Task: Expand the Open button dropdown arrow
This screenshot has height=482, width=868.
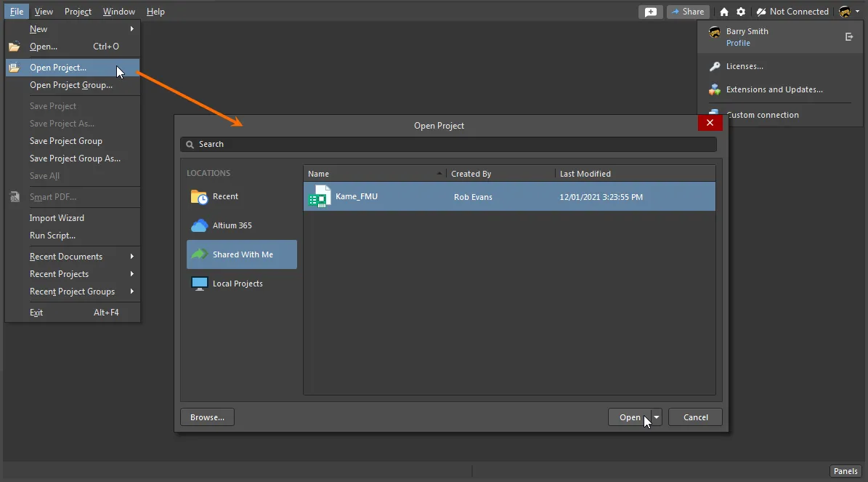Action: (657, 417)
